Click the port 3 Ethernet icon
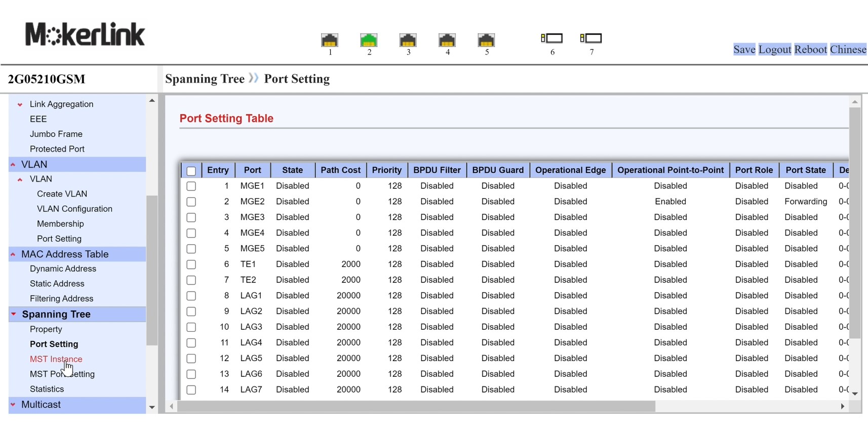The image size is (868, 426). click(x=408, y=40)
